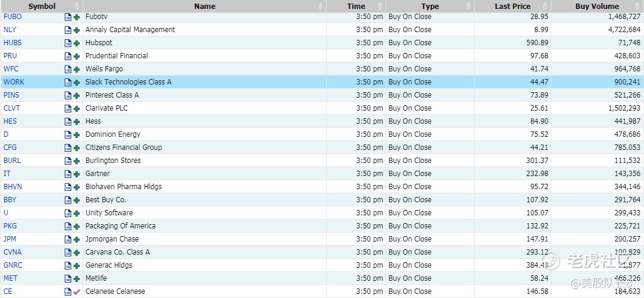Open the WFC symbol link
This screenshot has height=298, width=644.
coord(11,69)
